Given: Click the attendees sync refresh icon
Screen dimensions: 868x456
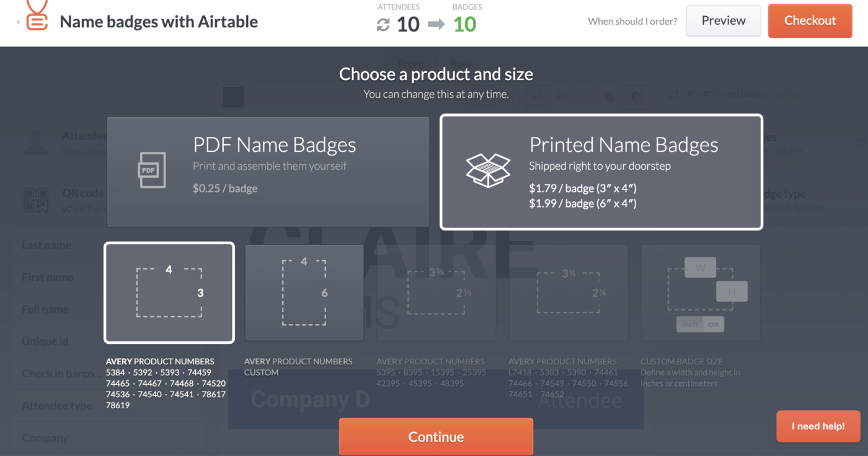Looking at the screenshot, I should (383, 25).
